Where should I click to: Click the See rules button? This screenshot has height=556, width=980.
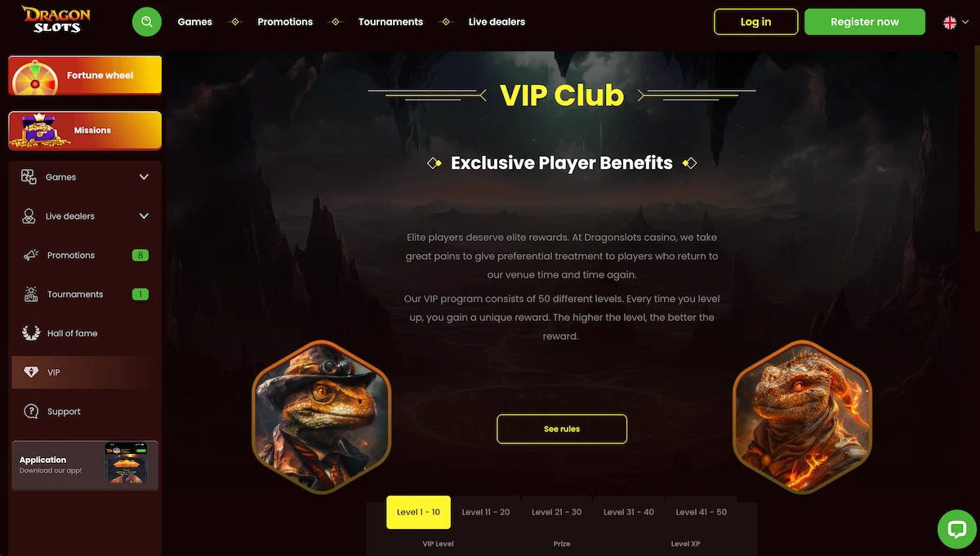[x=562, y=429]
